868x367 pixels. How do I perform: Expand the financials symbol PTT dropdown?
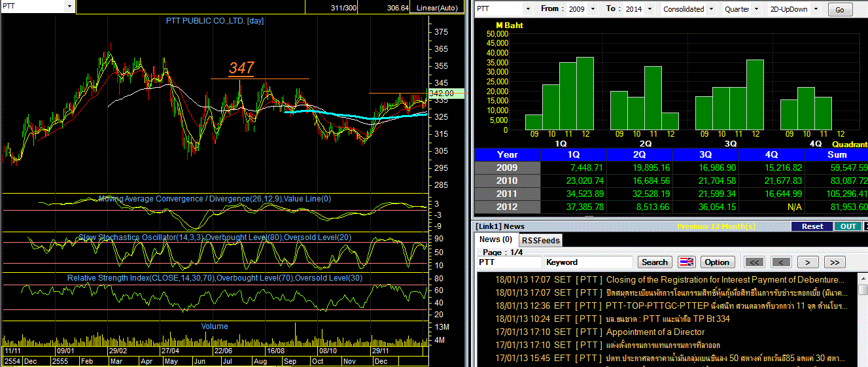(527, 9)
